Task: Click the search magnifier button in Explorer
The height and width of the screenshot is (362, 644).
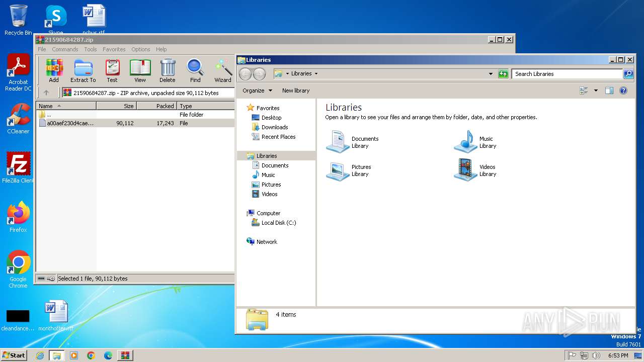Action: (x=628, y=74)
